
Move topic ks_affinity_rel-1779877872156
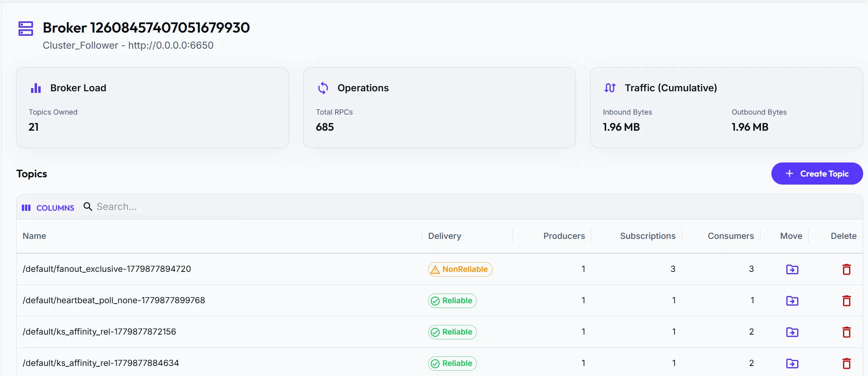click(x=792, y=332)
